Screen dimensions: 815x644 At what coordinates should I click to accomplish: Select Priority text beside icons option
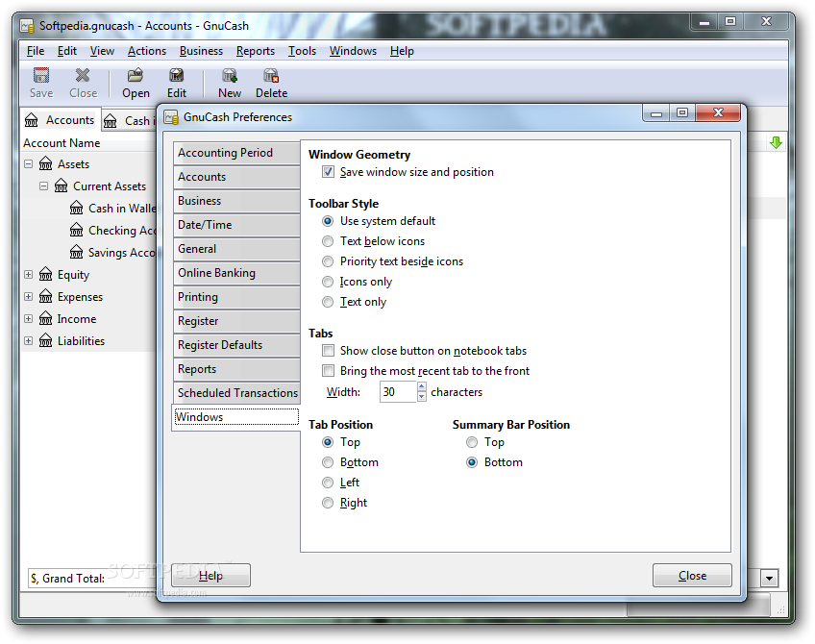coord(328,261)
